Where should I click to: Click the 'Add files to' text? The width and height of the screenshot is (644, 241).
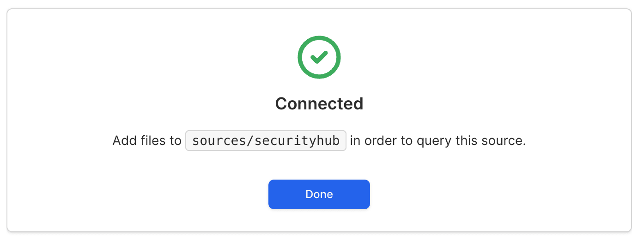[x=147, y=141]
